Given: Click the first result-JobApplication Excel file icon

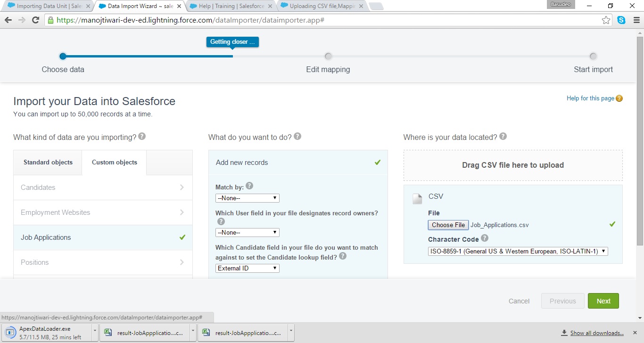Looking at the screenshot, I should point(107,332).
